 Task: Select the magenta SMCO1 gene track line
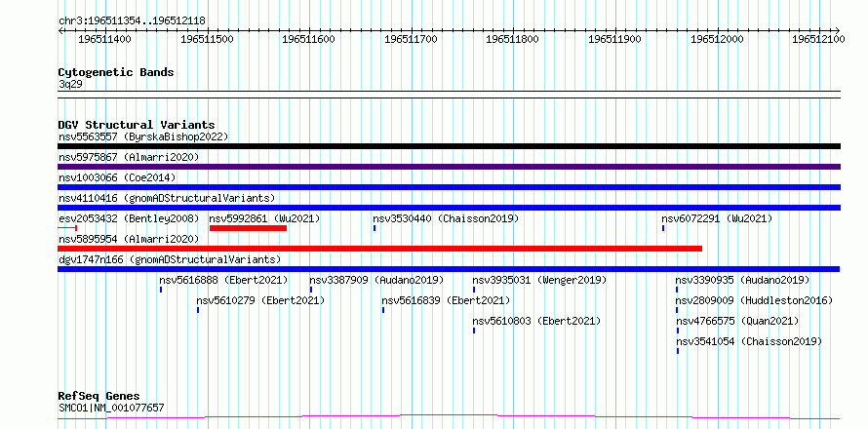tap(449, 416)
